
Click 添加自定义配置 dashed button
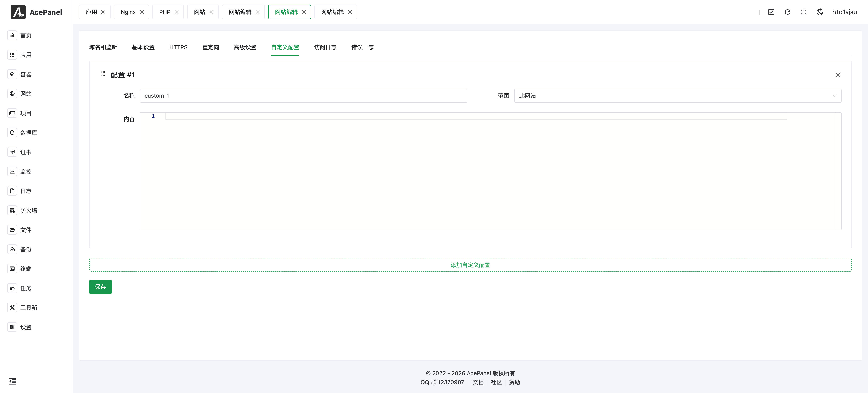[x=470, y=265]
